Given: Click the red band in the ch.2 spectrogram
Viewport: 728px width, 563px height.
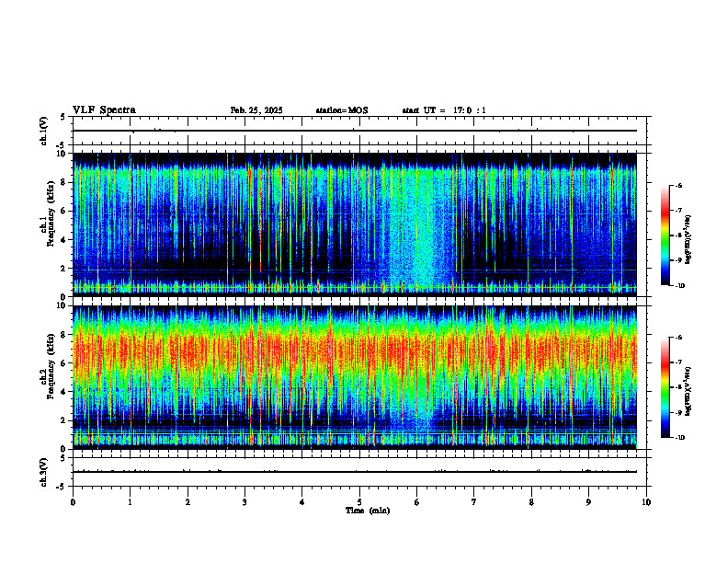Looking at the screenshot, I should pyautogui.click(x=355, y=350).
